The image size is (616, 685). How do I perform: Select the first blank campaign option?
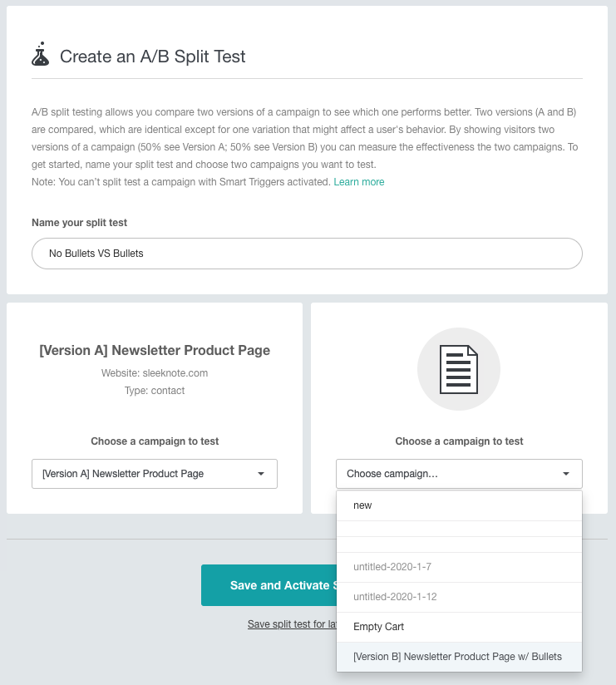click(x=459, y=529)
